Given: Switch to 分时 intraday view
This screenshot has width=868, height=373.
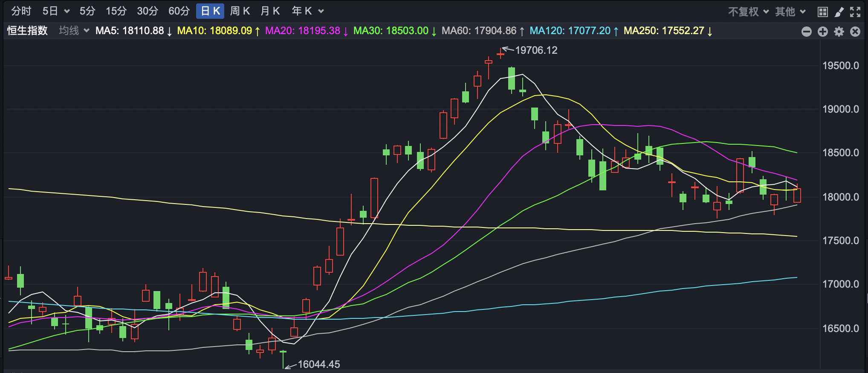Looking at the screenshot, I should [21, 11].
